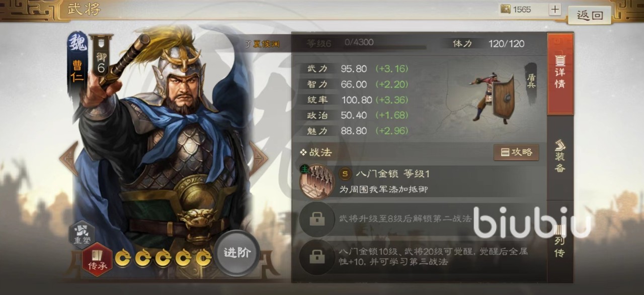
Task: Tap the 八门金锁 skill icon
Action: [317, 182]
